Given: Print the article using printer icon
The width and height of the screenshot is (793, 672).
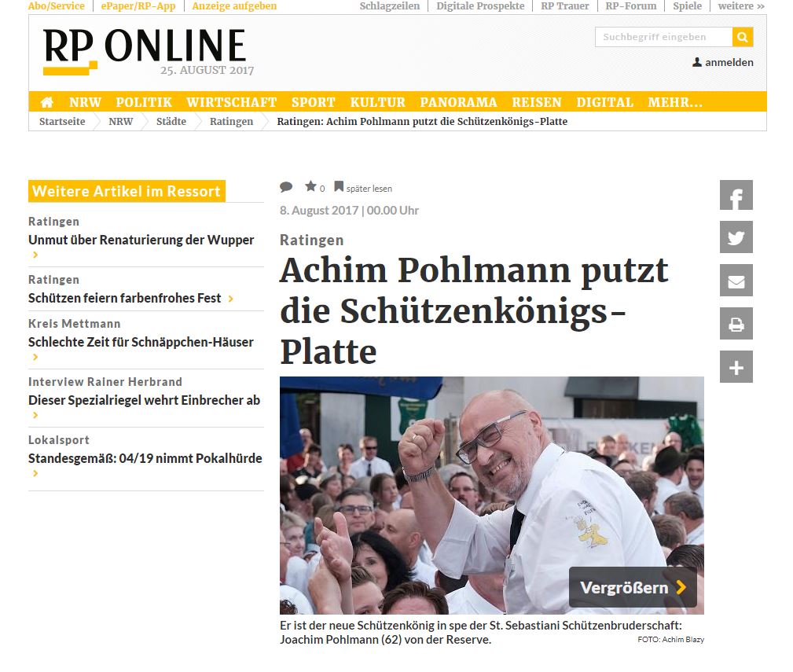Looking at the screenshot, I should (736, 324).
